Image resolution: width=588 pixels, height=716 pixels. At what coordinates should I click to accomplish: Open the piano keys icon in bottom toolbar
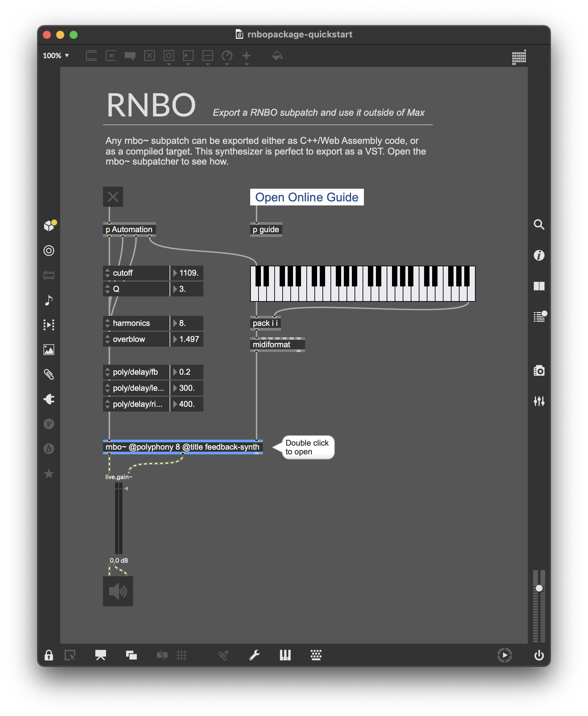pos(285,655)
